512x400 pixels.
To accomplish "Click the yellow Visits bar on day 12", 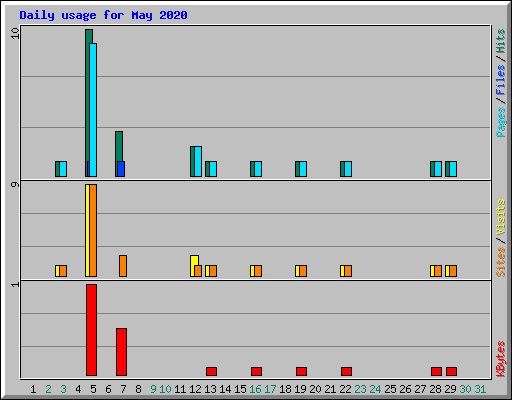I will (x=193, y=266).
